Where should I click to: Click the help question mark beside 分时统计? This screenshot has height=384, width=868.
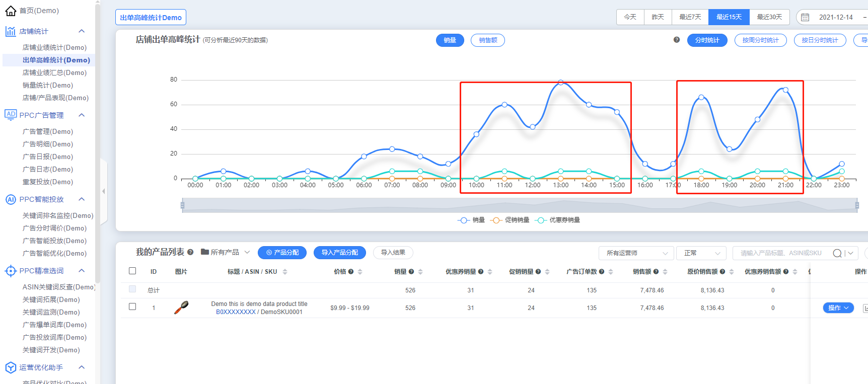[x=677, y=40]
